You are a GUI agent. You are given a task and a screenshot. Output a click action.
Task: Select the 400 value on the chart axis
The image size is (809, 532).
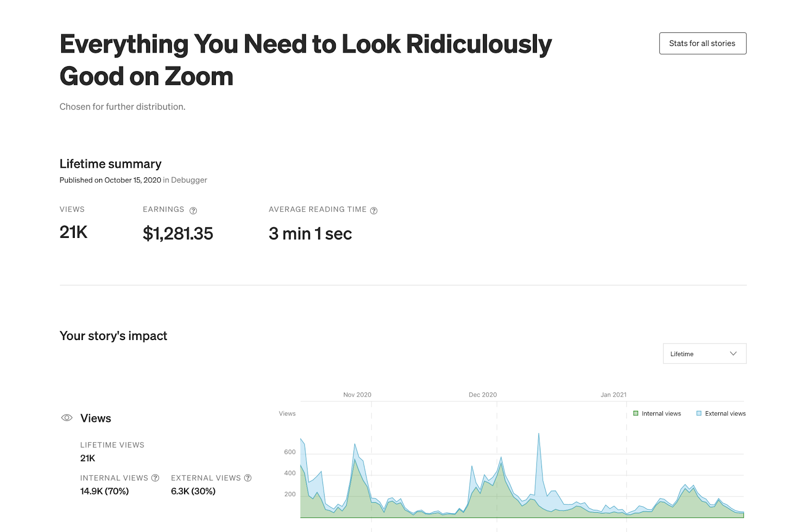[290, 473]
